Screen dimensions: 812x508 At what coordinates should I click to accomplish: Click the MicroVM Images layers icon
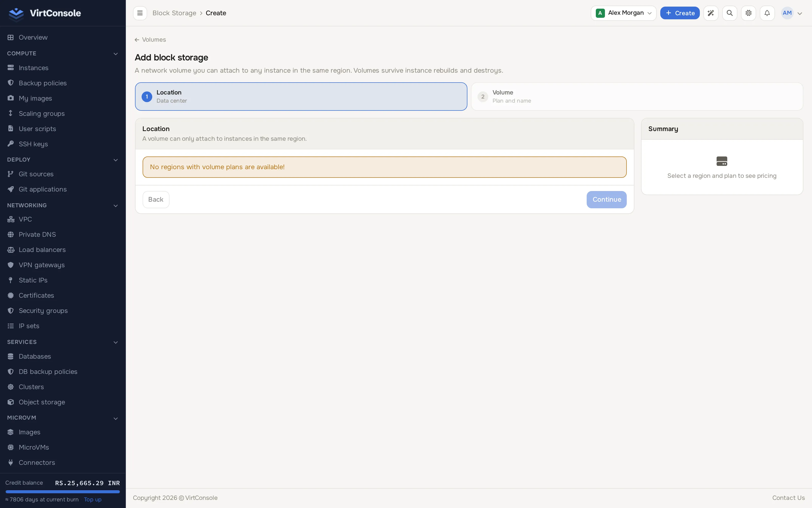point(11,432)
